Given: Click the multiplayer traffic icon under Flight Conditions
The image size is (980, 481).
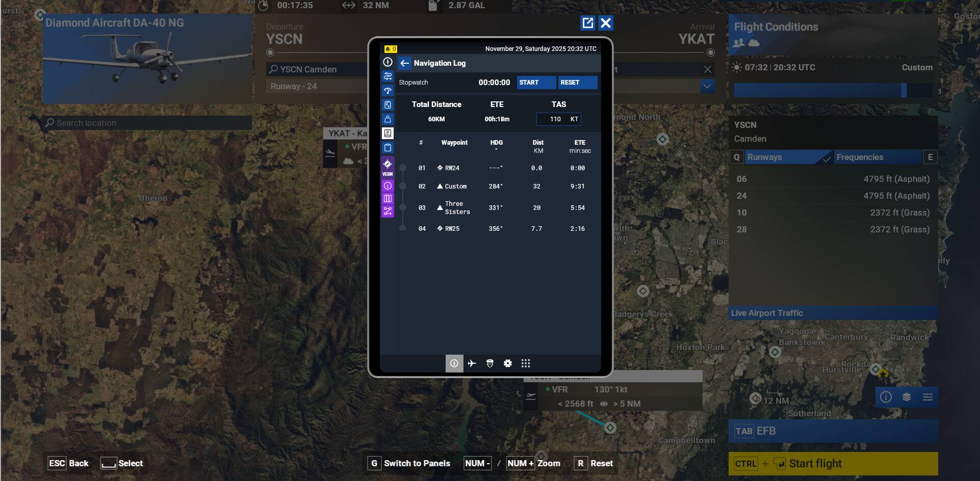Looking at the screenshot, I should pyautogui.click(x=738, y=43).
